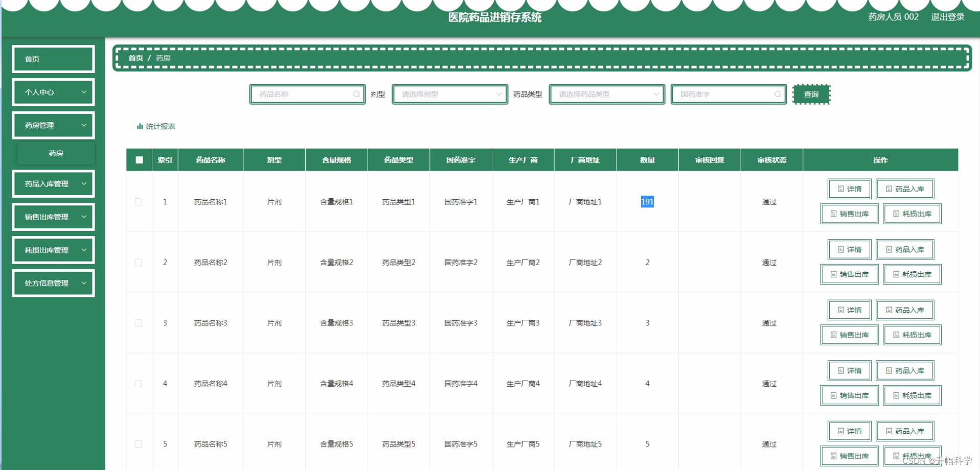Open the 请选择剂型 dropdown
The height and width of the screenshot is (470, 980).
click(449, 94)
